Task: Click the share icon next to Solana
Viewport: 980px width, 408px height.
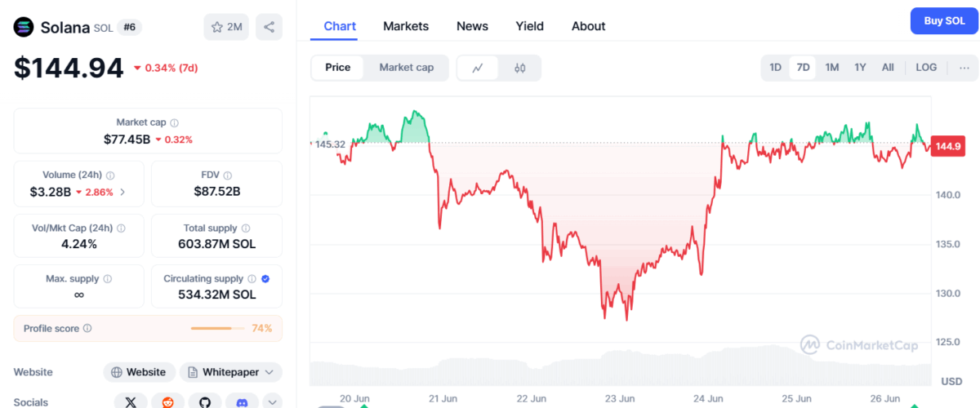Action: tap(269, 27)
